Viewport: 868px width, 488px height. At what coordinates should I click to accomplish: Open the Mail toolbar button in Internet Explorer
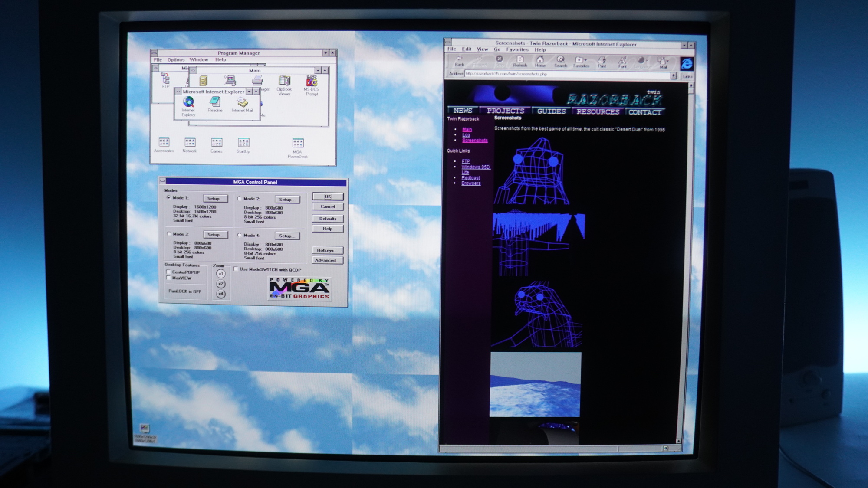coord(663,62)
